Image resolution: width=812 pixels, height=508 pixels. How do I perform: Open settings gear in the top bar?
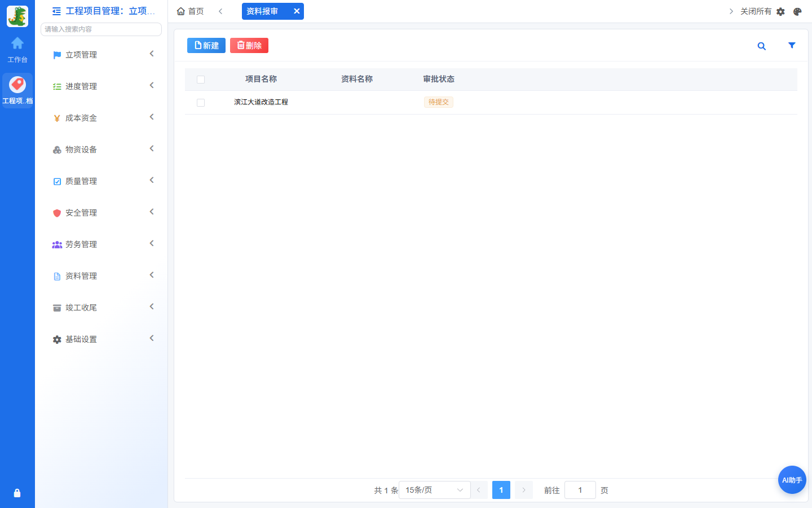tap(781, 11)
